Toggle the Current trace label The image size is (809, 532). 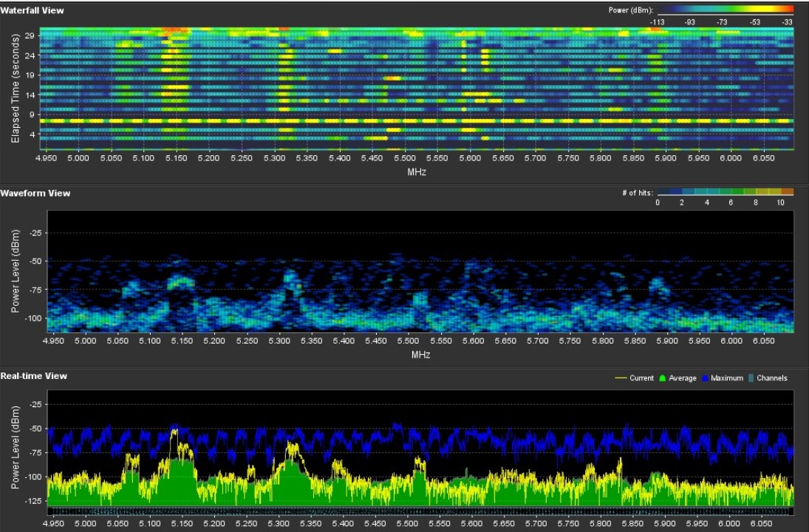click(641, 378)
